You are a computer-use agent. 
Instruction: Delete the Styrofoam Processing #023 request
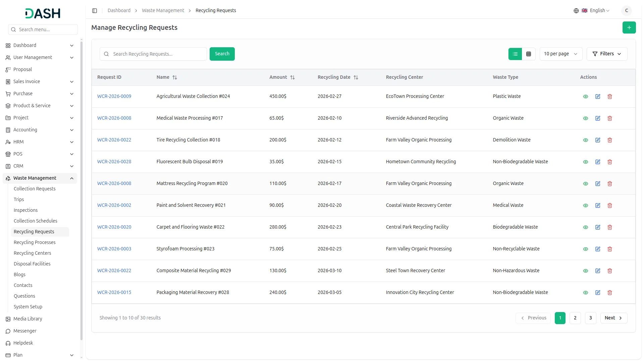pos(609,249)
